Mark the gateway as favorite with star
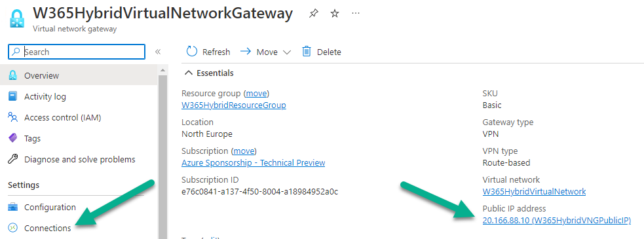This screenshot has height=239, width=644. tap(335, 14)
